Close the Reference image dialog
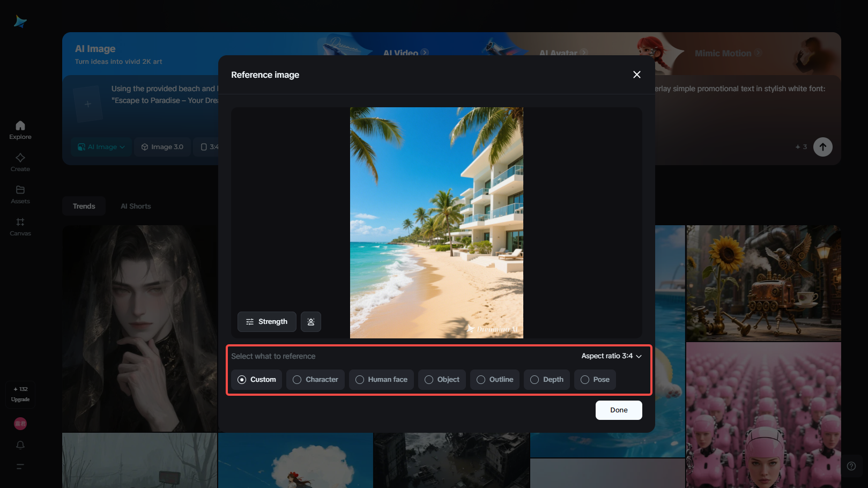 [637, 75]
